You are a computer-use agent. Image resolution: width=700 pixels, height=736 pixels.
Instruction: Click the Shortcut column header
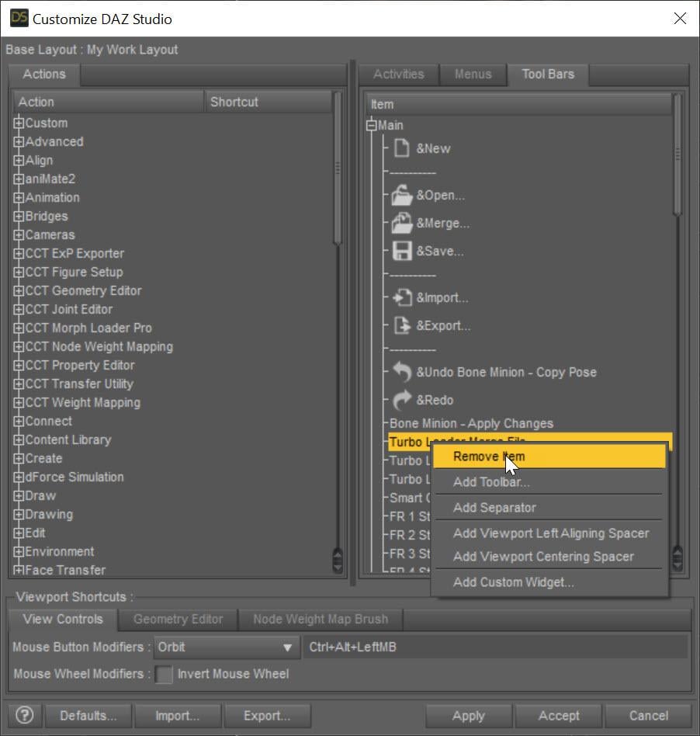(268, 102)
